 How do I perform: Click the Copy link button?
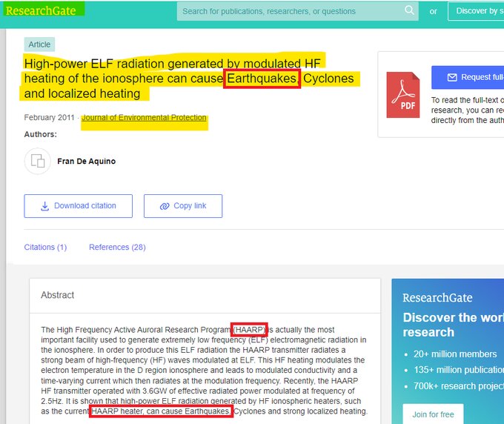click(183, 206)
